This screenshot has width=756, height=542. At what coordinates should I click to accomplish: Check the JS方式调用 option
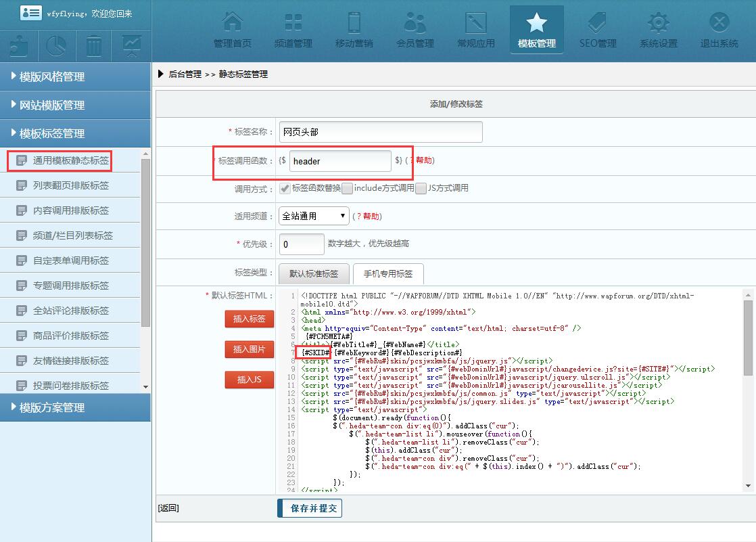coord(421,189)
